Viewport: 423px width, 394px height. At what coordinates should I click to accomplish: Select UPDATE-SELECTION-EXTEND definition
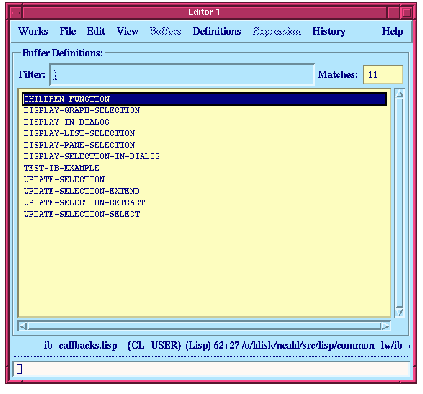82,191
